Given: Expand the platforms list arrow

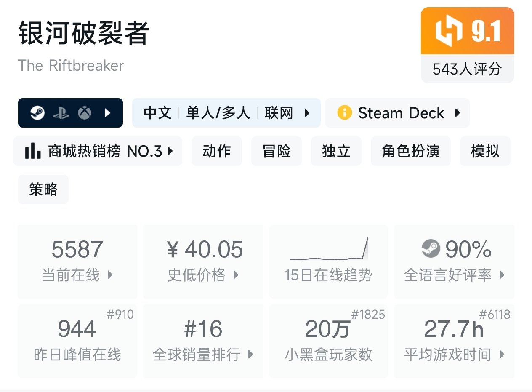Looking at the screenshot, I should (x=108, y=113).
